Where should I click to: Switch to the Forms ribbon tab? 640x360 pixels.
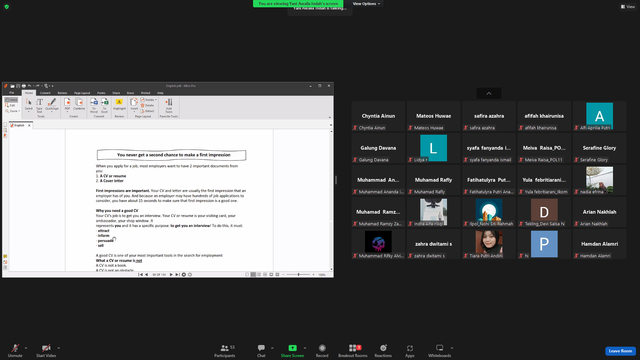(x=101, y=93)
